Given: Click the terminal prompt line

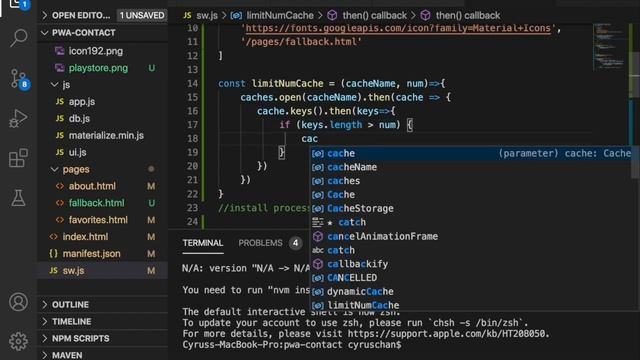Looking at the screenshot, I should (x=292, y=345).
